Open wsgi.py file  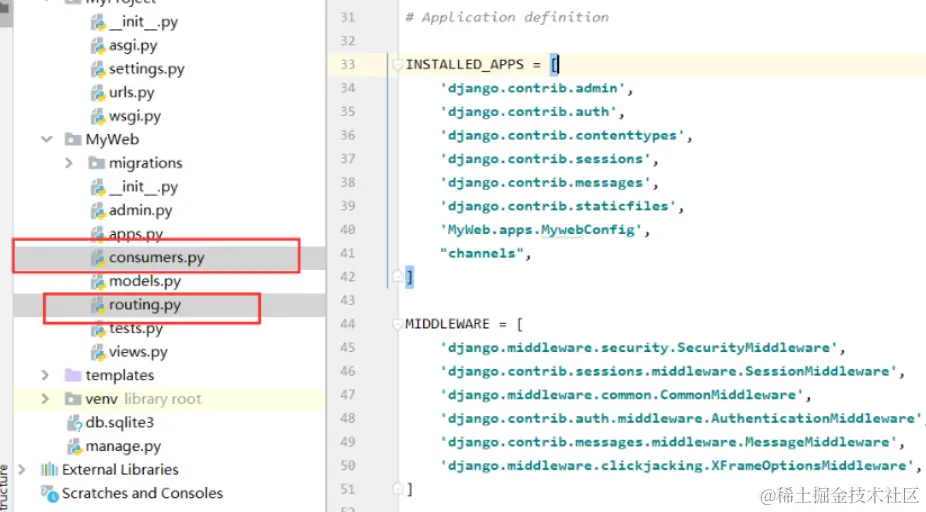pyautogui.click(x=135, y=116)
